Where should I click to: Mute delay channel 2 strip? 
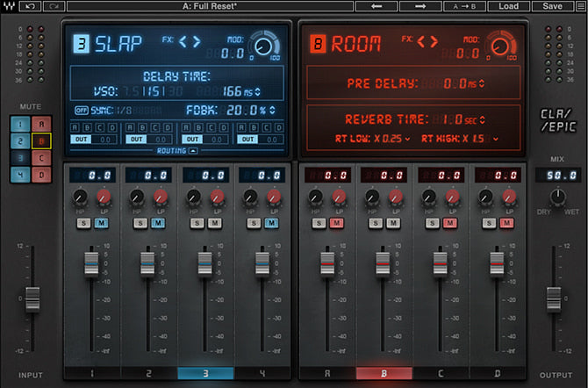(x=158, y=223)
